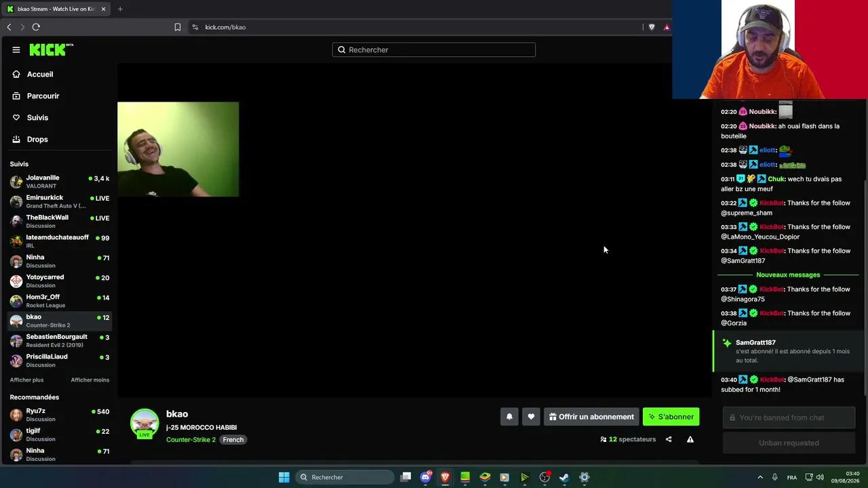The image size is (868, 488).
Task: Open network status icon in system tray
Action: [x=809, y=477]
